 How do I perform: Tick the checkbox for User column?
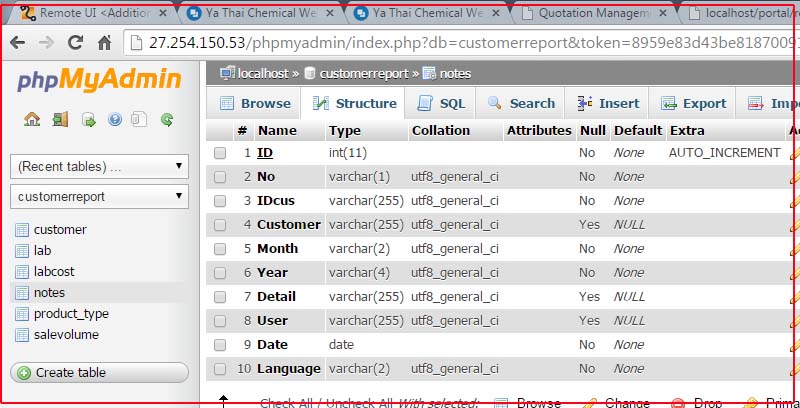[x=220, y=321]
